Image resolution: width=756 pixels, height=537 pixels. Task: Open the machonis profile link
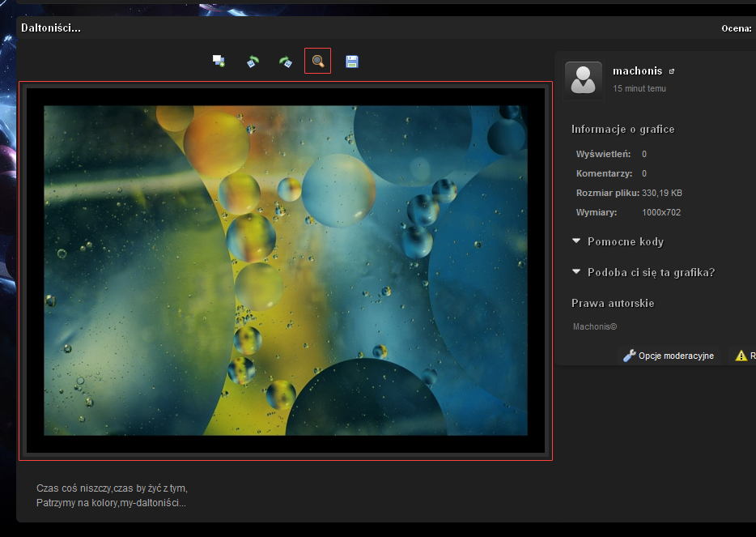(637, 71)
